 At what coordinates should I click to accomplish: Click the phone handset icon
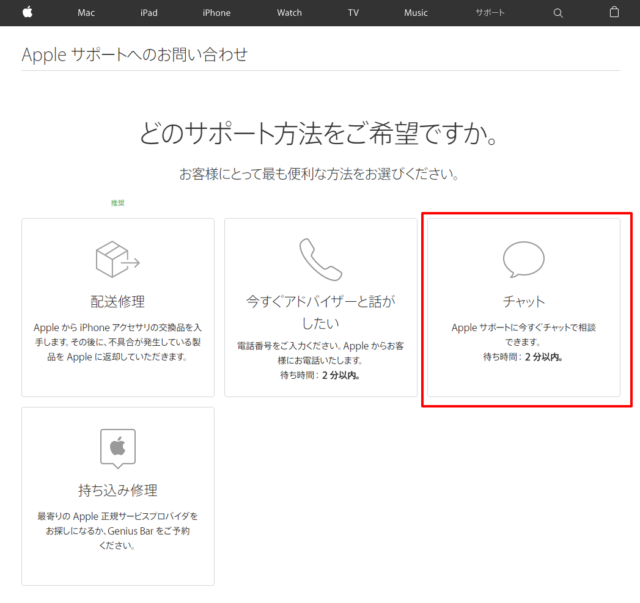pos(320,259)
